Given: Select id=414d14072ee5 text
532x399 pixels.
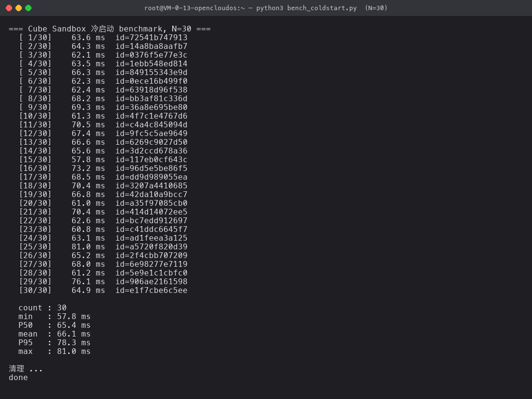Looking at the screenshot, I should [151, 212].
